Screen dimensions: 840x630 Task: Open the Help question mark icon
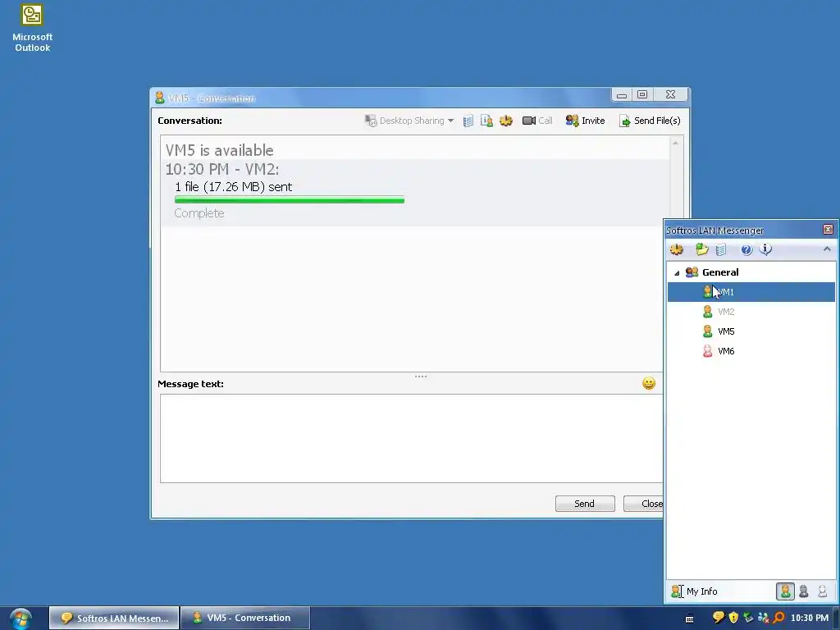(x=746, y=249)
